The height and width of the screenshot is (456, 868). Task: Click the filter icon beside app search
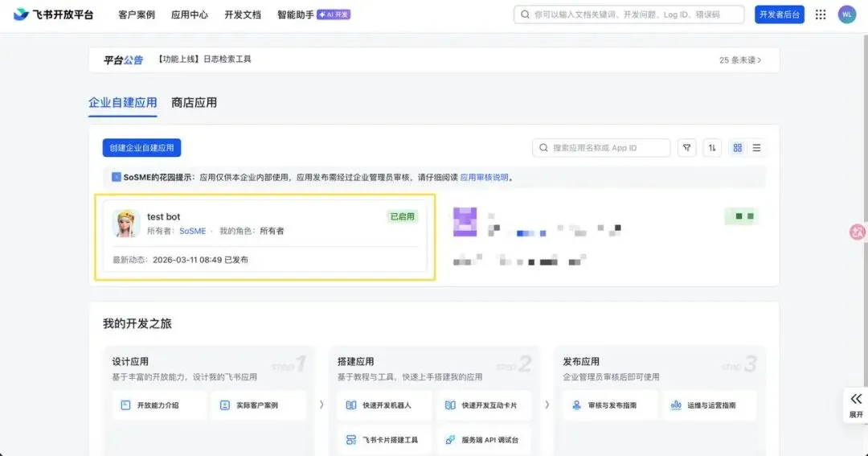(686, 148)
